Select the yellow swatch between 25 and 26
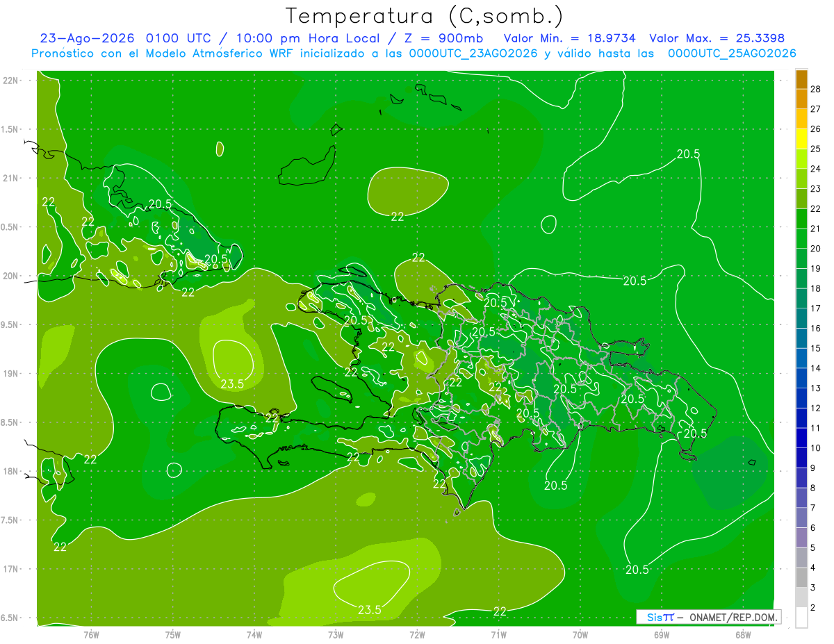The height and width of the screenshot is (644, 834). point(801,139)
